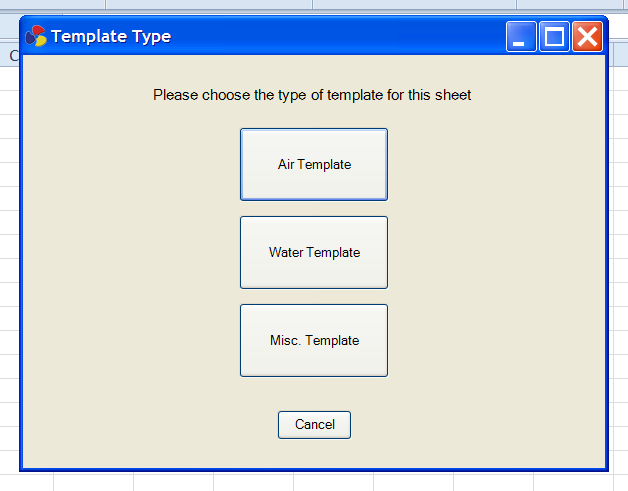
Task: Click the column header strip above the dialog
Action: point(300,5)
